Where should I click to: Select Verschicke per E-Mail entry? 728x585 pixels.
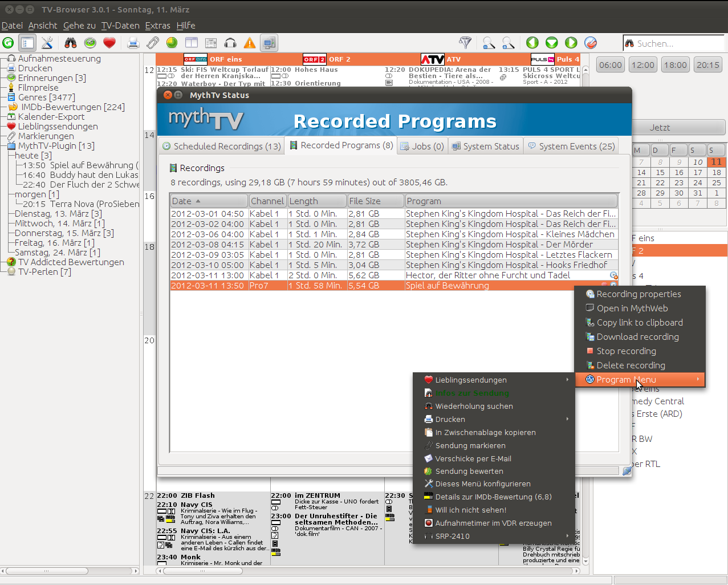coord(494,458)
